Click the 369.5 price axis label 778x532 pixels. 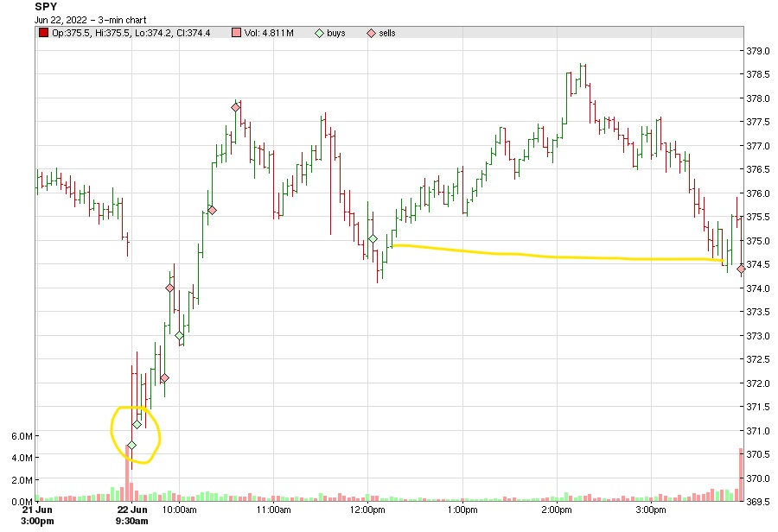[758, 502]
